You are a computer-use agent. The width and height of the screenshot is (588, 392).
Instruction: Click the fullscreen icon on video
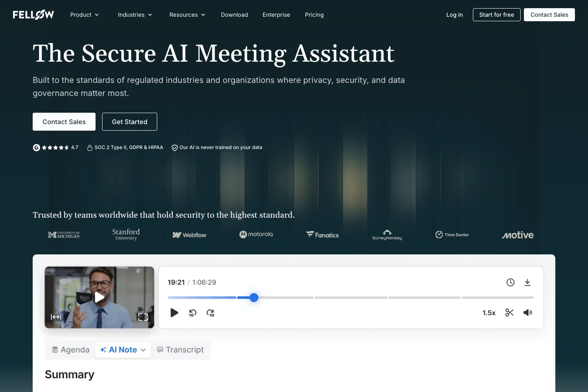coord(143,317)
